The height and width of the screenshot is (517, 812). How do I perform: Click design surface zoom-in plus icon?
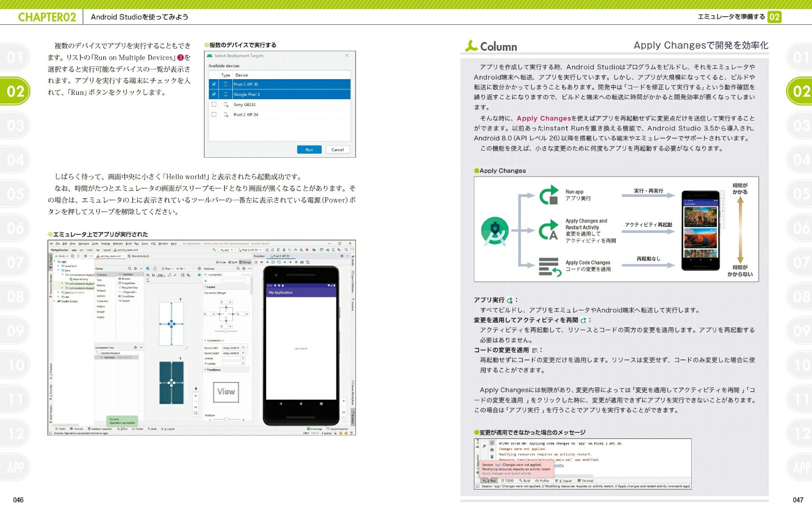coord(195,396)
